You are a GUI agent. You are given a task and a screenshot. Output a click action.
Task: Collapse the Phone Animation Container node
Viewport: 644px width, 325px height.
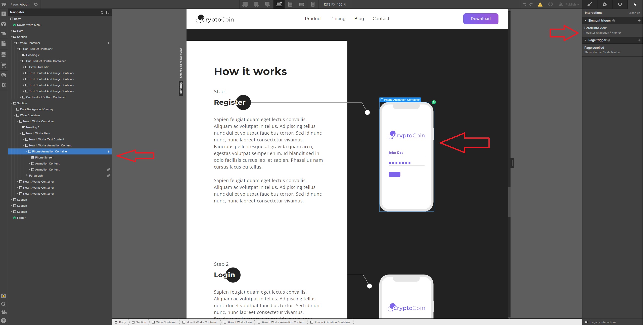click(27, 151)
